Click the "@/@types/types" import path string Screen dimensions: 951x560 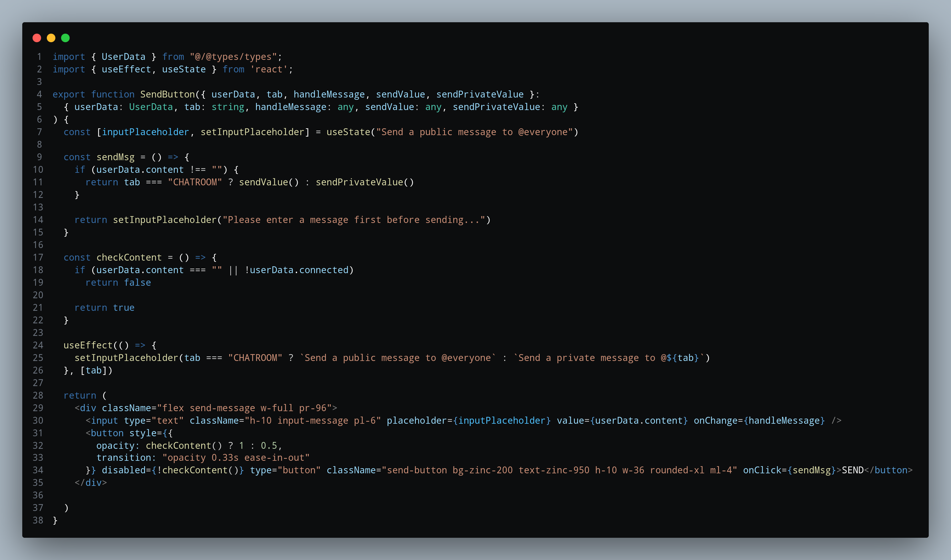pyautogui.click(x=233, y=57)
